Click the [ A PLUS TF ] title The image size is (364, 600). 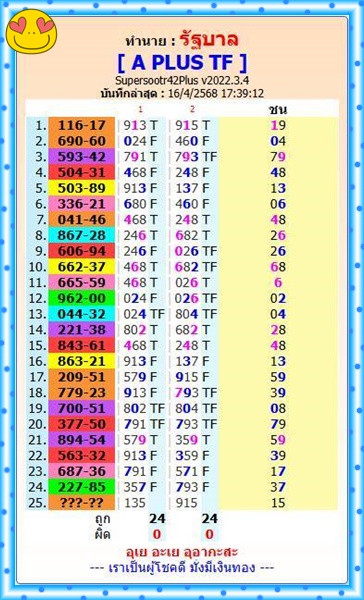coord(182,63)
